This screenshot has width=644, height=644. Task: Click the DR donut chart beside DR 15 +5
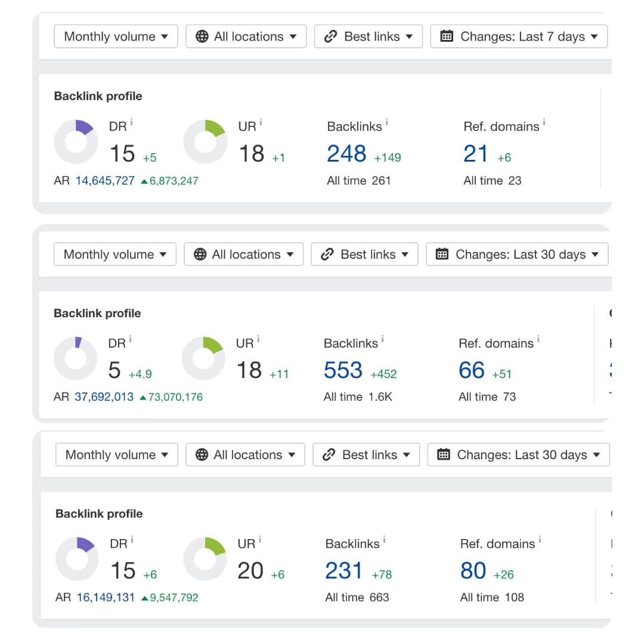[x=76, y=142]
